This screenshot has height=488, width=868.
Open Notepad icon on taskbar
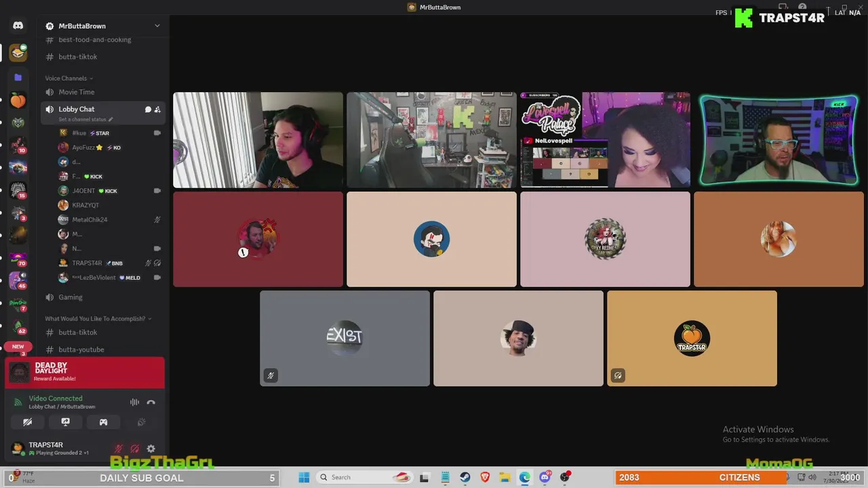(x=445, y=477)
